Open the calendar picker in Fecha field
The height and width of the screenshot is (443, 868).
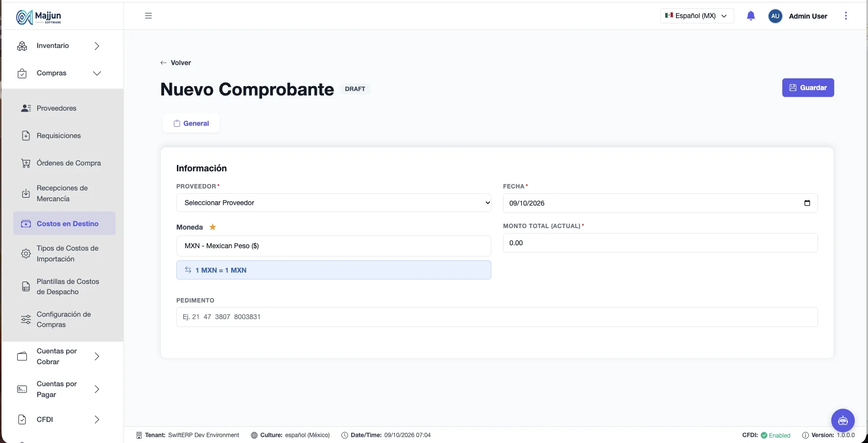(x=807, y=203)
